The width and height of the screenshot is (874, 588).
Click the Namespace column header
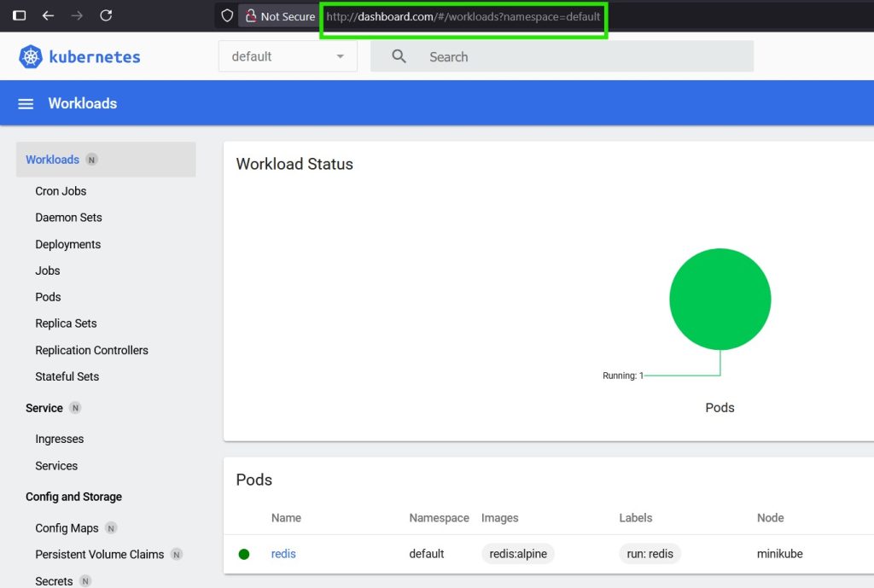(x=439, y=518)
